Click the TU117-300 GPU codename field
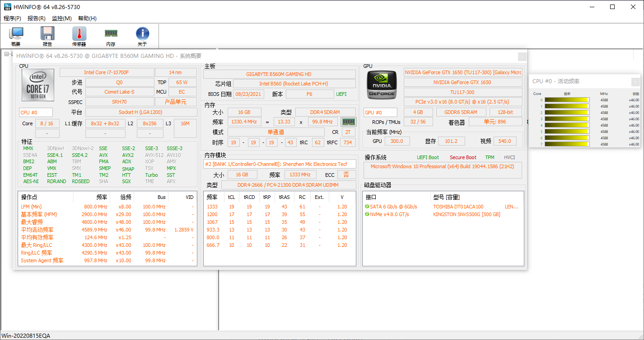This screenshot has height=340, width=644. 463,92
